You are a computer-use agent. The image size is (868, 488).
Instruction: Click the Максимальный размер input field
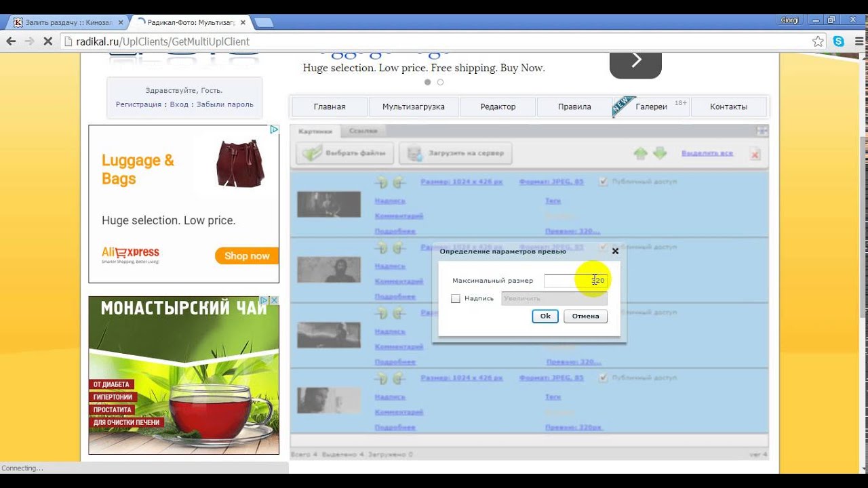[x=575, y=281]
